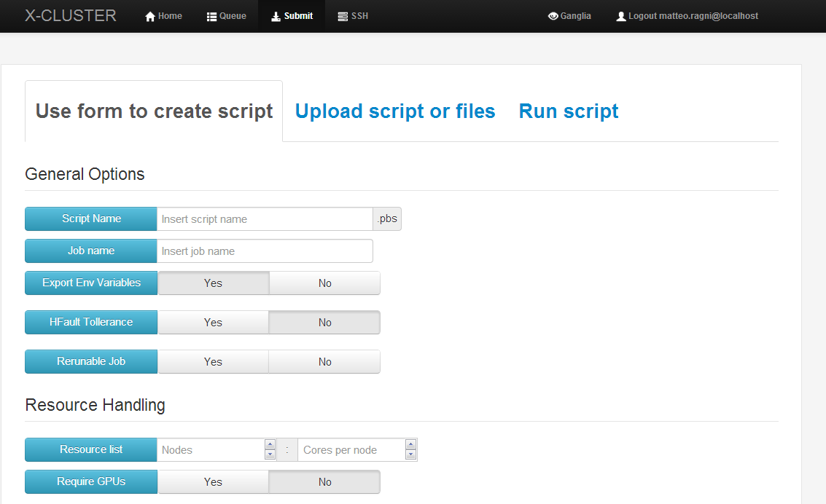
Task: Click the SSH server icon
Action: click(343, 16)
